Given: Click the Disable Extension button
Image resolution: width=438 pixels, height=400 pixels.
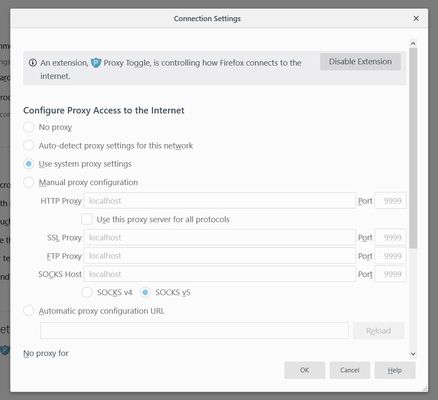Looking at the screenshot, I should point(360,62).
